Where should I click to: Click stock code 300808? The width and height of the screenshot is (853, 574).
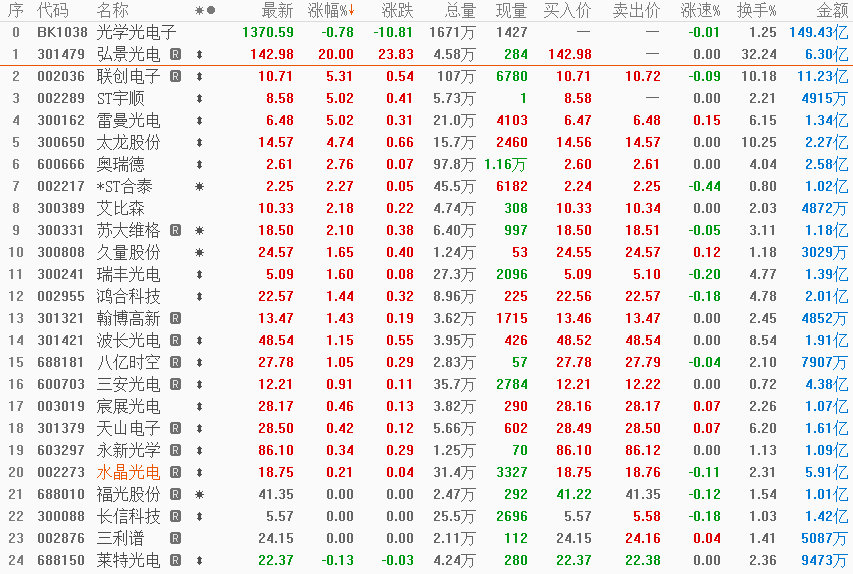tap(61, 252)
